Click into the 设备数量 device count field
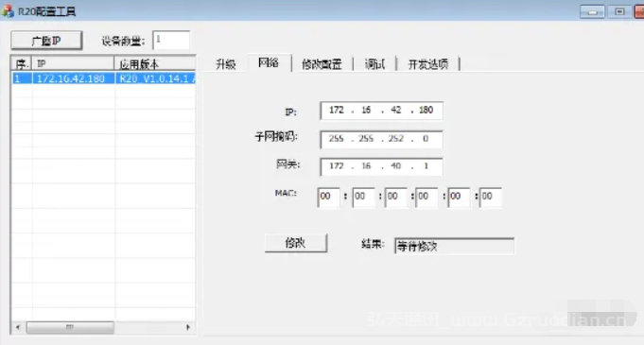The height and width of the screenshot is (345, 644). pos(171,41)
